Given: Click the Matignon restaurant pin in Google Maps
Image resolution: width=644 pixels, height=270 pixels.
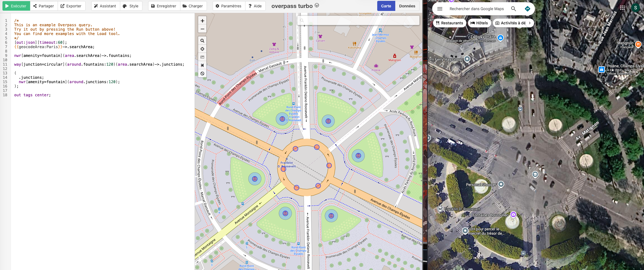Looking at the screenshot, I should (638, 44).
